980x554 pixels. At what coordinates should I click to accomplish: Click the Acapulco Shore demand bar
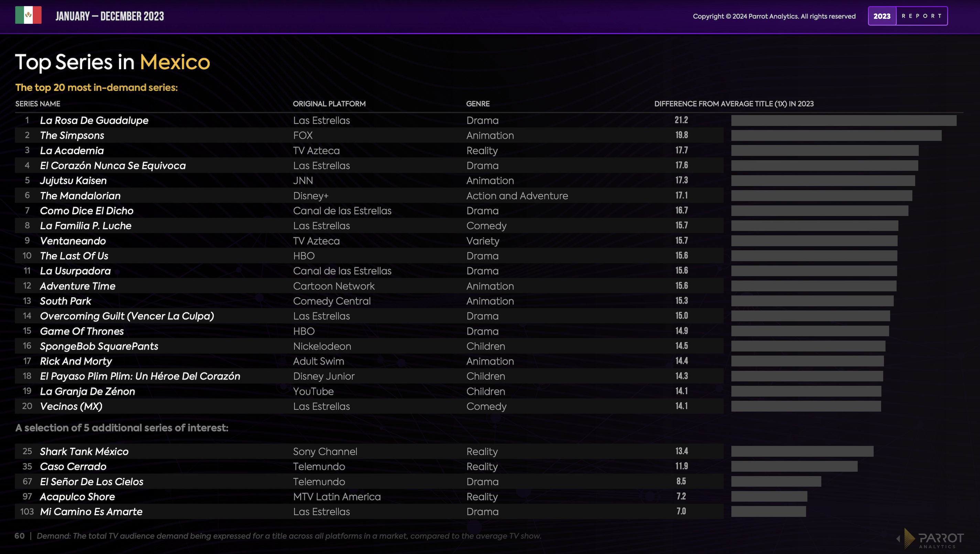(x=769, y=497)
